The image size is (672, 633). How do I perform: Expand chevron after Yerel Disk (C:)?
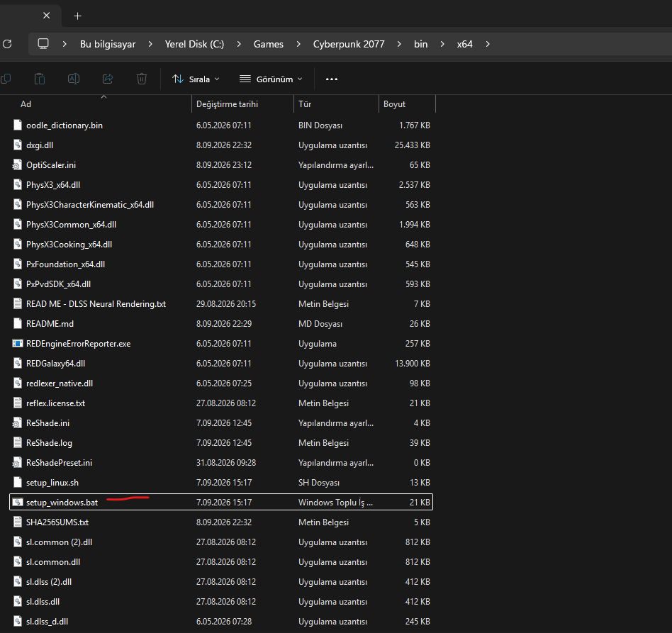(x=239, y=44)
